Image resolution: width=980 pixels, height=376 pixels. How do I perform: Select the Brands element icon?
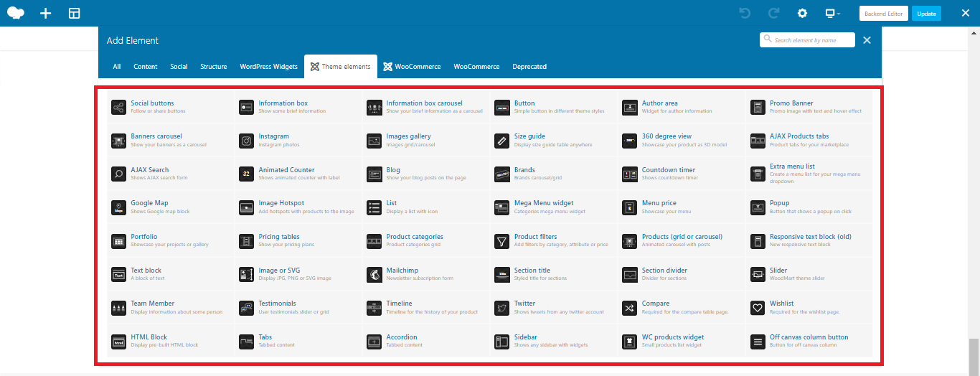[501, 174]
